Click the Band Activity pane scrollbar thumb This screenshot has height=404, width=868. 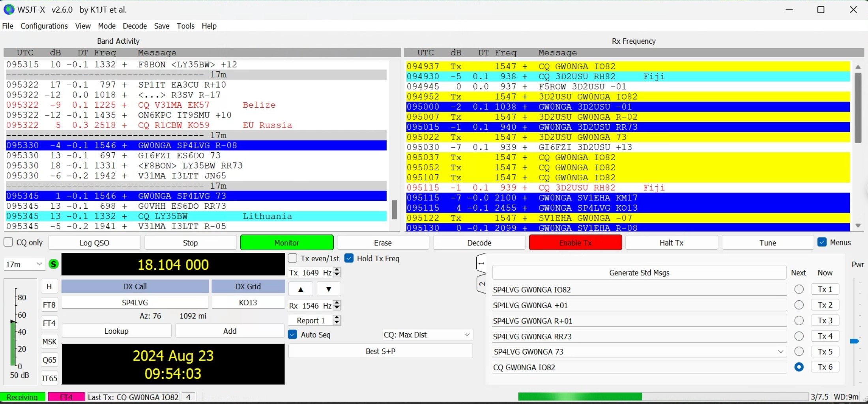coord(394,209)
